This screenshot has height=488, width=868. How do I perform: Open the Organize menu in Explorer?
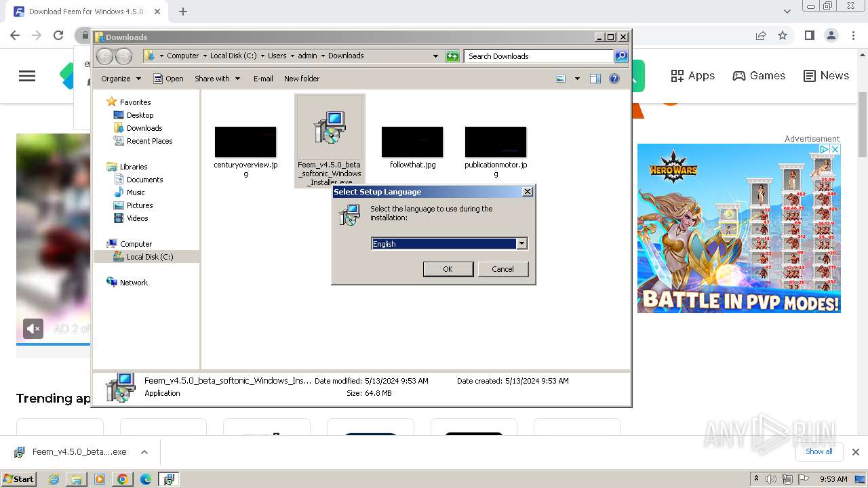pyautogui.click(x=121, y=79)
